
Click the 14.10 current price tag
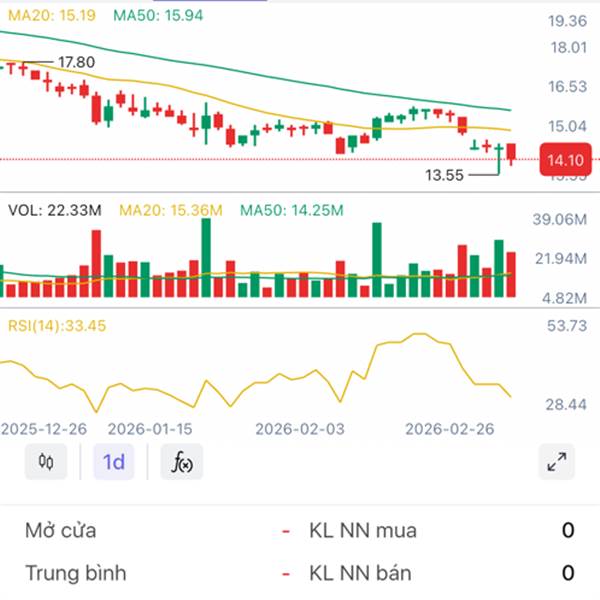pyautogui.click(x=565, y=160)
